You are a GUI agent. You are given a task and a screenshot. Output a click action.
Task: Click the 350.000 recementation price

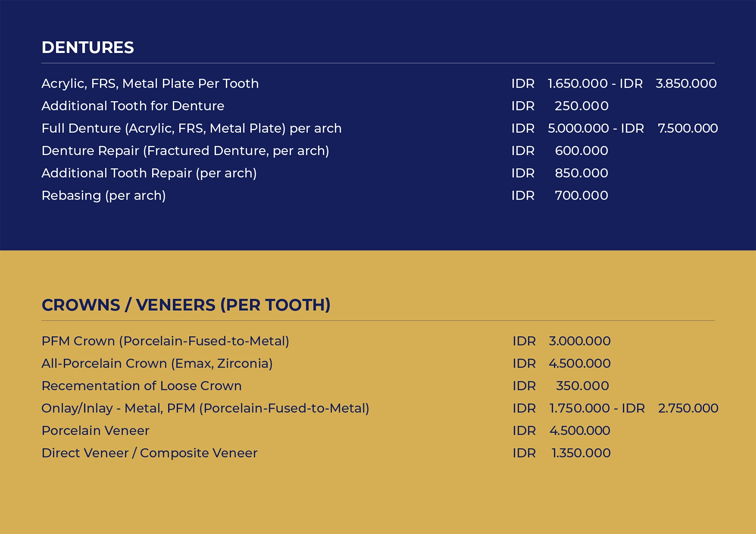pos(582,386)
